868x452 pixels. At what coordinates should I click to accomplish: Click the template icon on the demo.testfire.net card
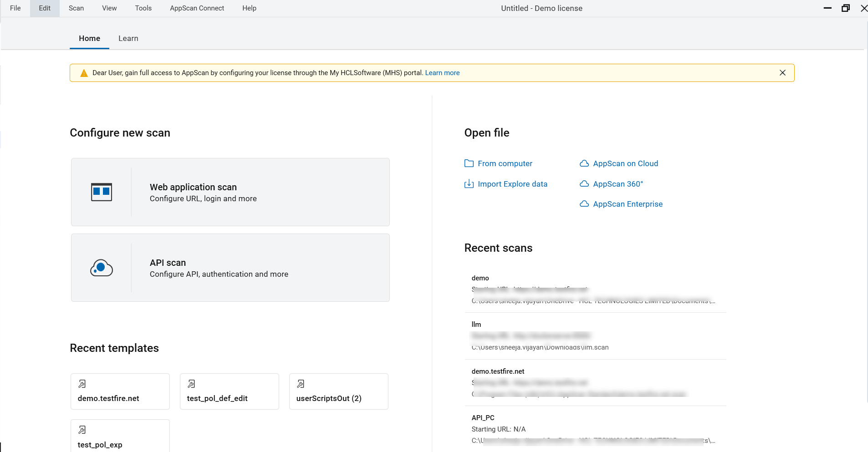click(82, 384)
